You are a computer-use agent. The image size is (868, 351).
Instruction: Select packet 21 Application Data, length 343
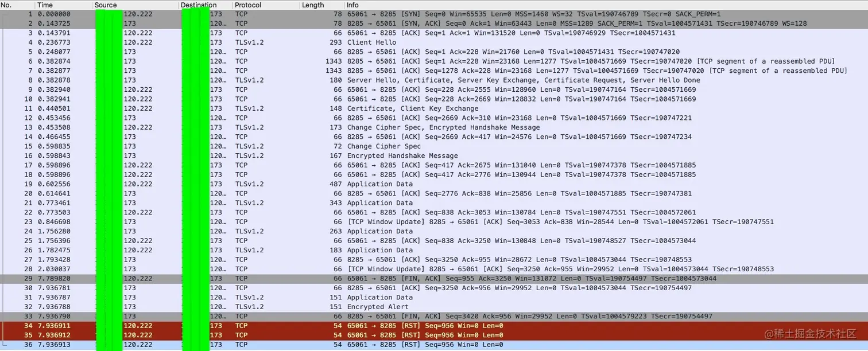(434, 202)
